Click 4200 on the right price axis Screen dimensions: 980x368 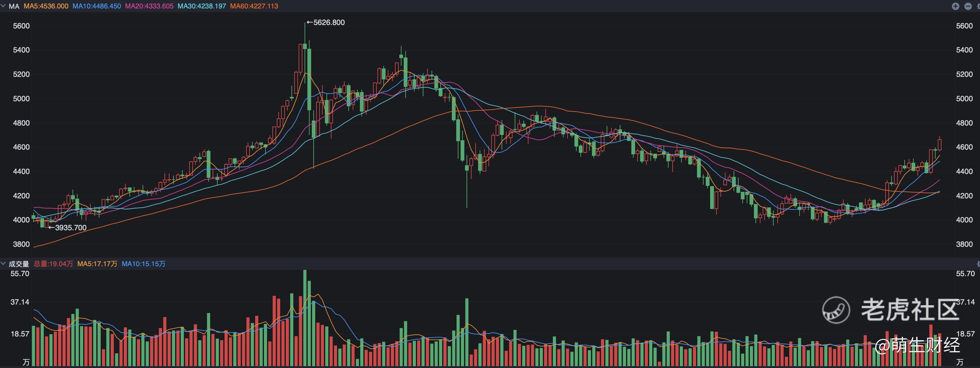(x=964, y=196)
